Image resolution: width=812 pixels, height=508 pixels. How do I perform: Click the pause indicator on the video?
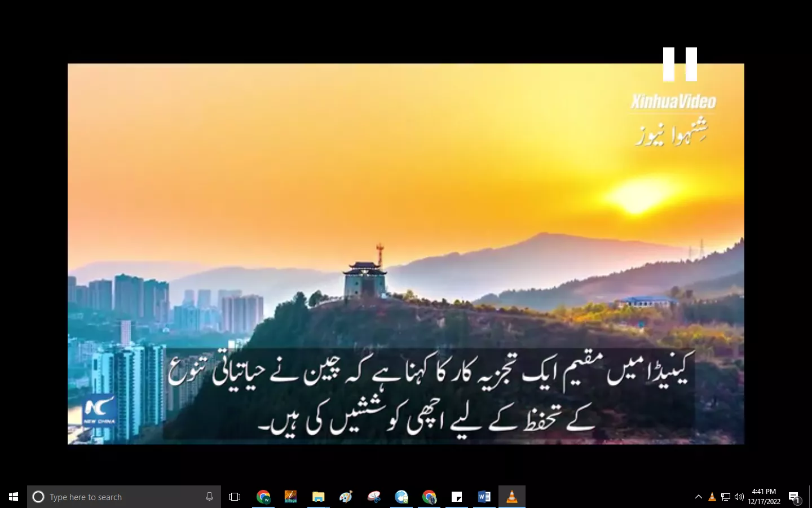680,64
